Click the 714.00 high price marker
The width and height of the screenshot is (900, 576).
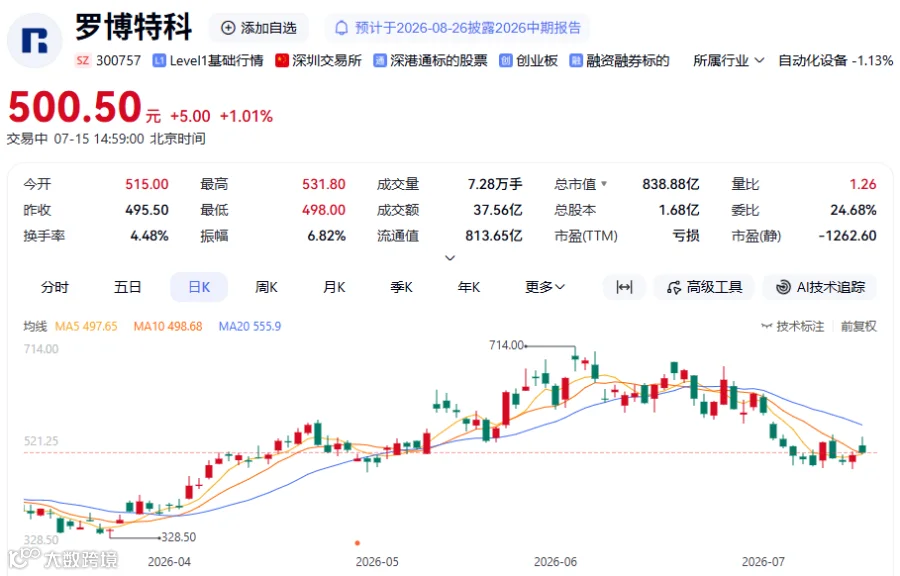(506, 345)
